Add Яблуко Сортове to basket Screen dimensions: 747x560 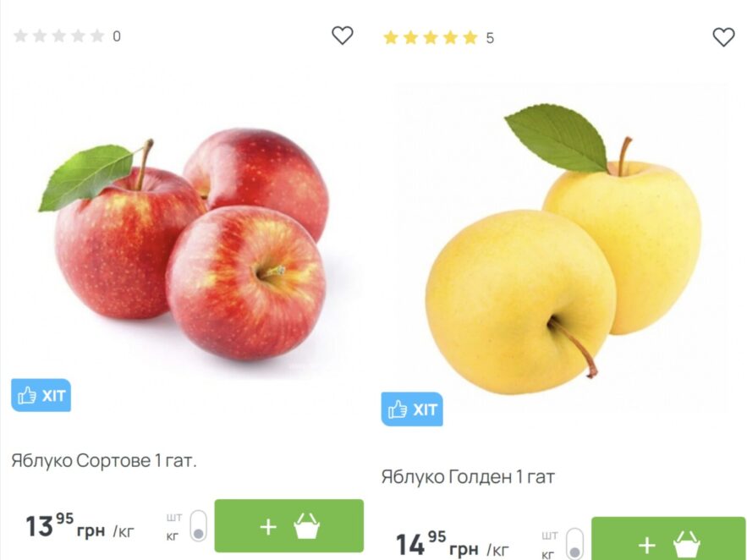(x=288, y=525)
